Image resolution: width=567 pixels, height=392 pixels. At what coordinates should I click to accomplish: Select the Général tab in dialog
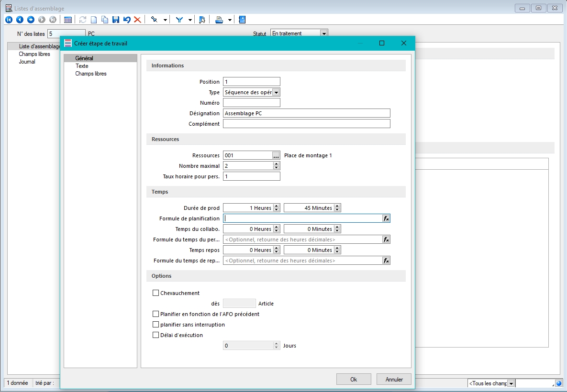[x=100, y=58]
